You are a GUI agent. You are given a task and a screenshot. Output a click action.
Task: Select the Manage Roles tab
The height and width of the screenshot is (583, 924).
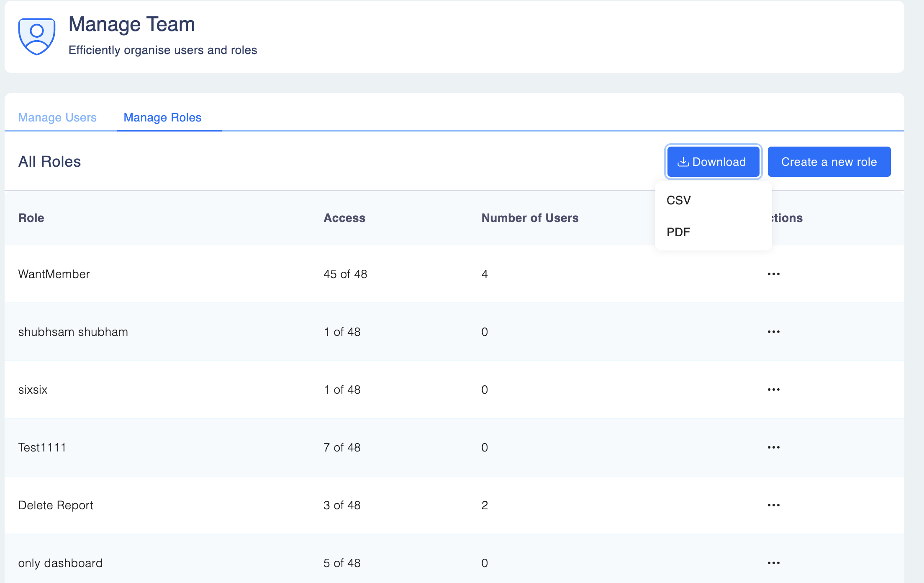click(x=162, y=118)
